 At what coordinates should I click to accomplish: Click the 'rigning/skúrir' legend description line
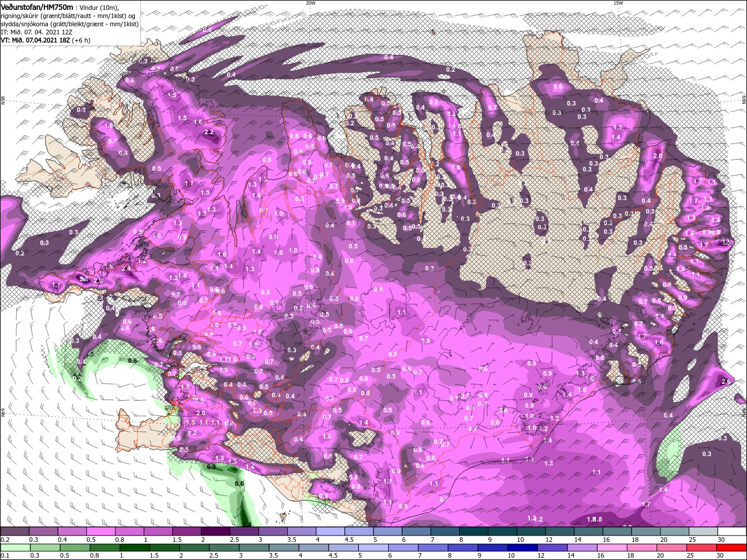coord(68,16)
